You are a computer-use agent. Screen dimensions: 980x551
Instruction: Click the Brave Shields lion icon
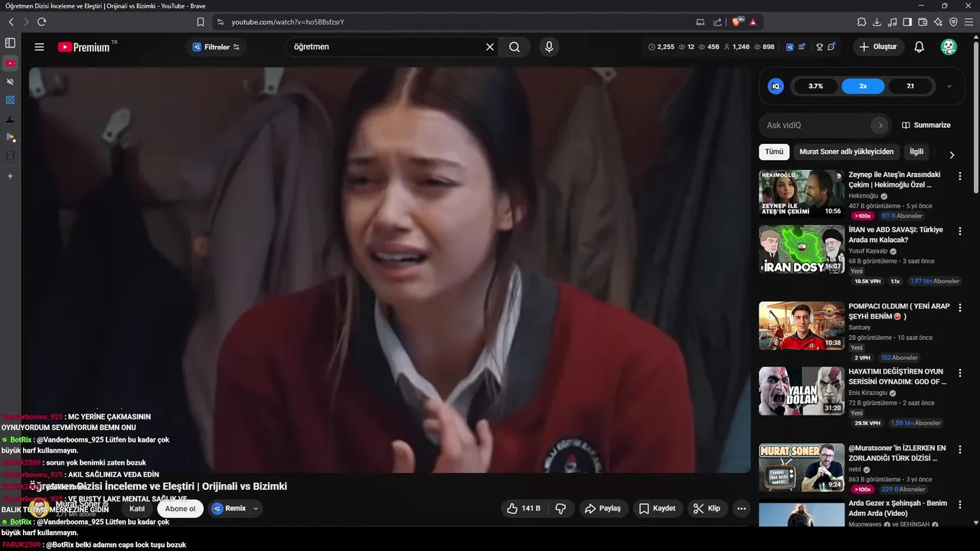point(737,22)
